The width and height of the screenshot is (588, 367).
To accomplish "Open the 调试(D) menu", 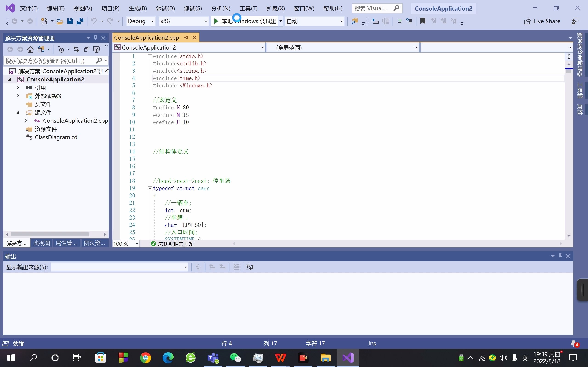I will pyautogui.click(x=165, y=8).
